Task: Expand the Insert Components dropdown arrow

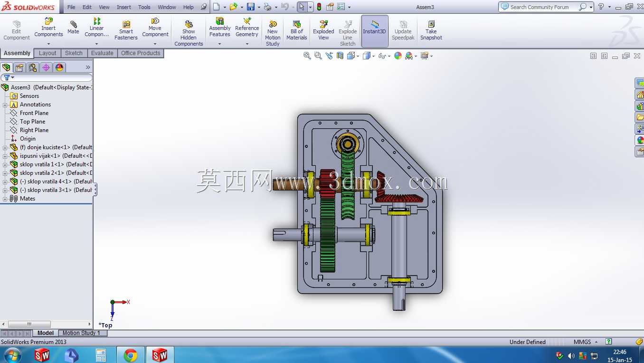Action: [48, 44]
